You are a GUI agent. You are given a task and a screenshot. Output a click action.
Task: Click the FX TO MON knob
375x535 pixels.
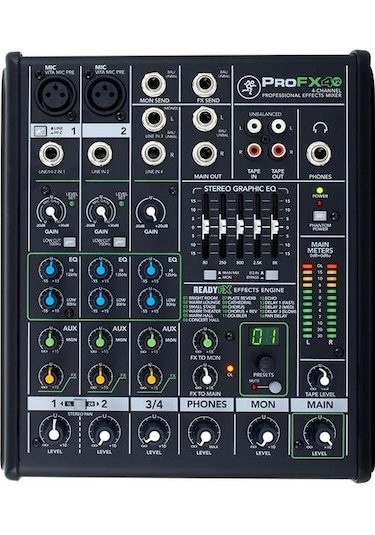pos(206,341)
